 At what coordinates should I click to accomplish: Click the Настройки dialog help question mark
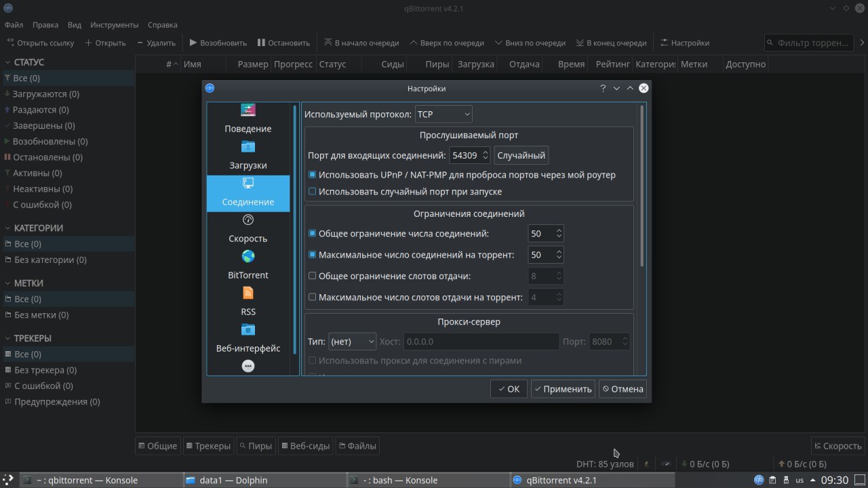point(603,88)
